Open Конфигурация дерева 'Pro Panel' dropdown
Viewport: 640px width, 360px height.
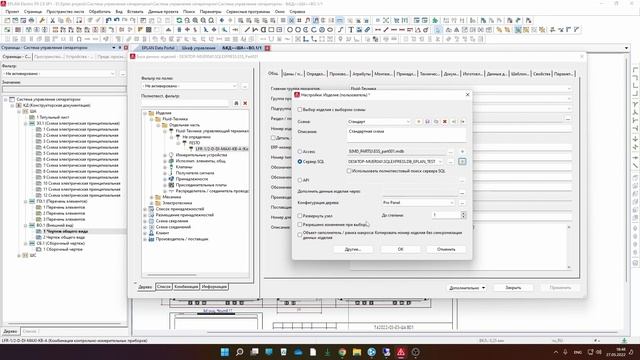pos(418,202)
